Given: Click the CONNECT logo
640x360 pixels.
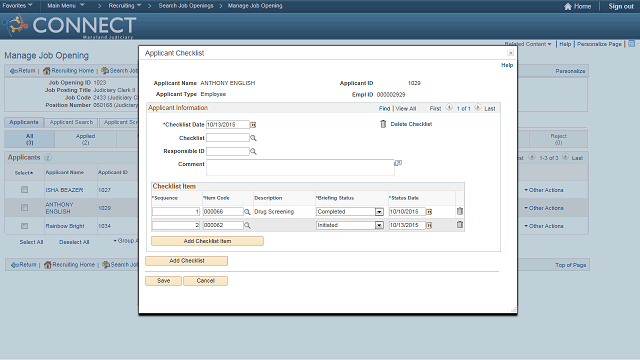Looking at the screenshot, I should coord(70,26).
